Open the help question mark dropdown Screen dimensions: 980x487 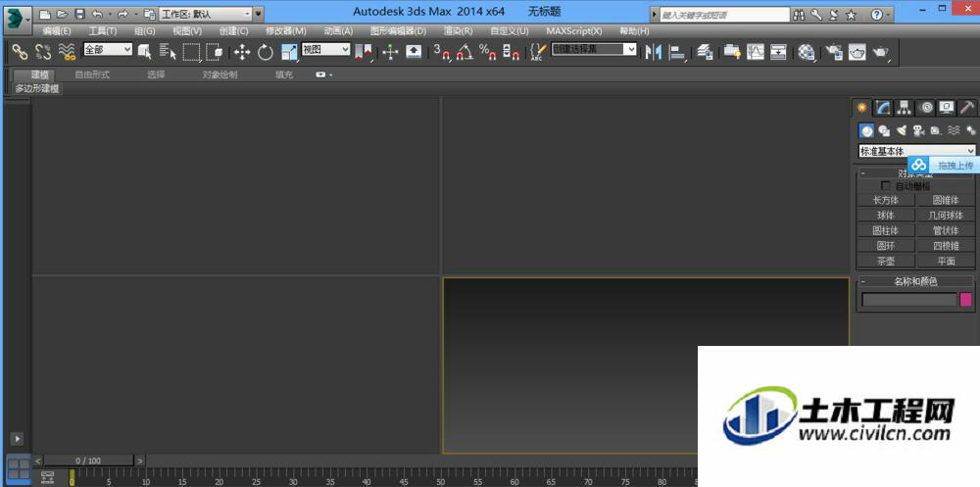(x=880, y=15)
